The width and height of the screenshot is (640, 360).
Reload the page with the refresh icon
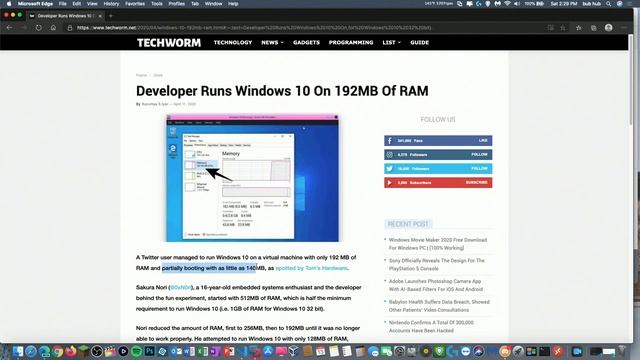(x=38, y=28)
